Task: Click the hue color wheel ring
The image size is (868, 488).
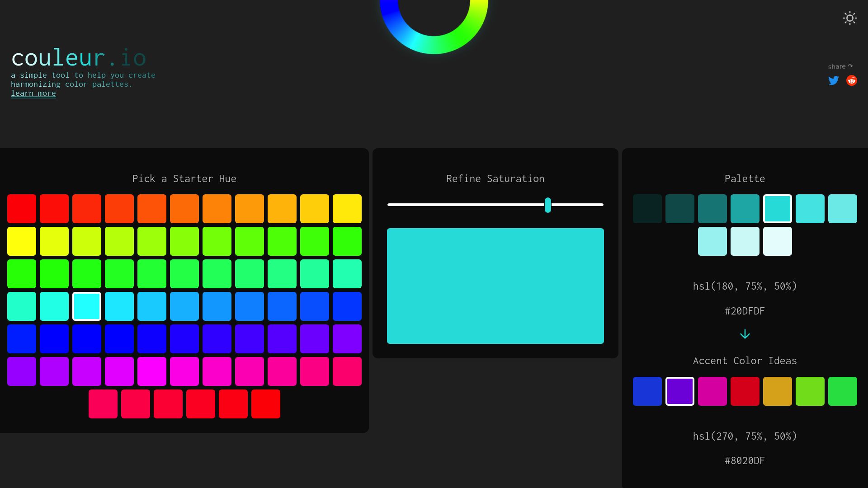Action: (434, 44)
